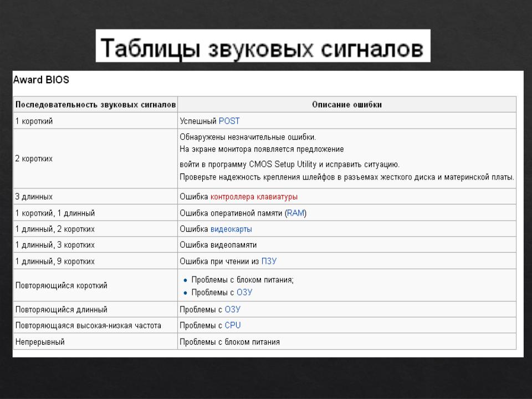Select the 'Повторяющийся длинный' cell
Viewport: 532px width, 399px height.
95,309
